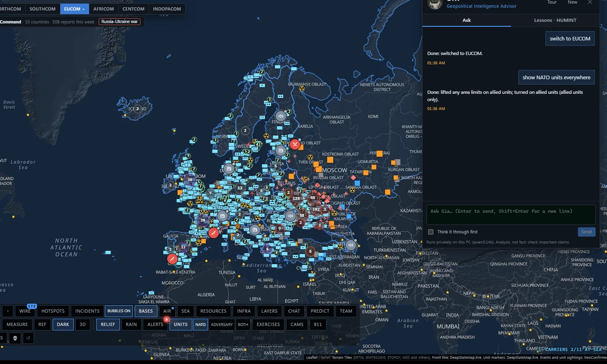Viewport: 607px width, 364px height.
Task: Open the 192 unit cluster marker
Action: pyautogui.click(x=316, y=209)
